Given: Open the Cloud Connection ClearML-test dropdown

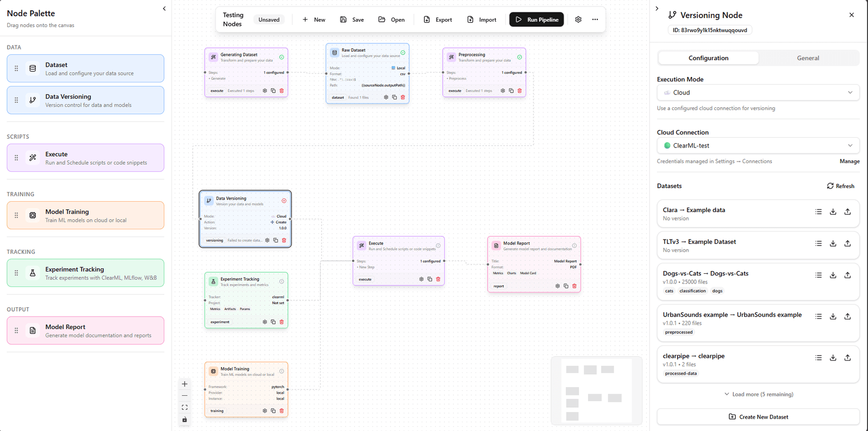Looking at the screenshot, I should pyautogui.click(x=758, y=146).
